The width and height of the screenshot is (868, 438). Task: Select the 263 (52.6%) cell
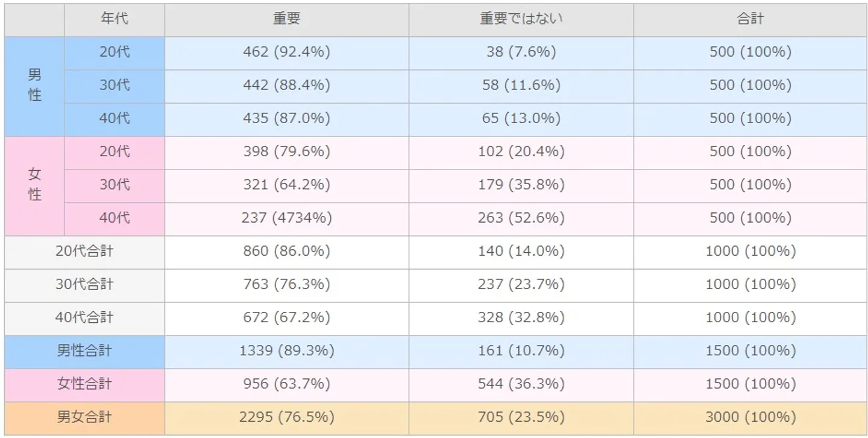click(521, 218)
